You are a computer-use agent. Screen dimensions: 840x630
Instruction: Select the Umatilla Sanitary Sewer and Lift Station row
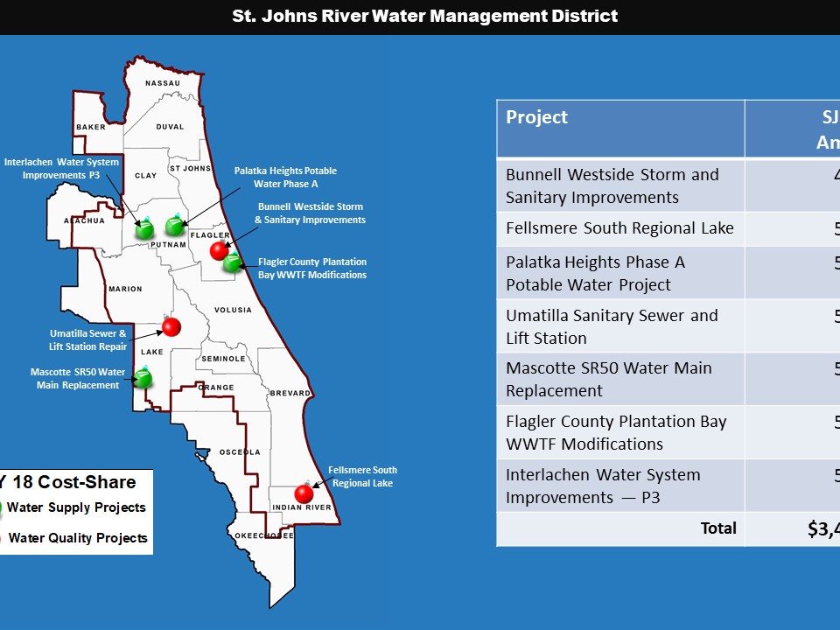click(668, 326)
